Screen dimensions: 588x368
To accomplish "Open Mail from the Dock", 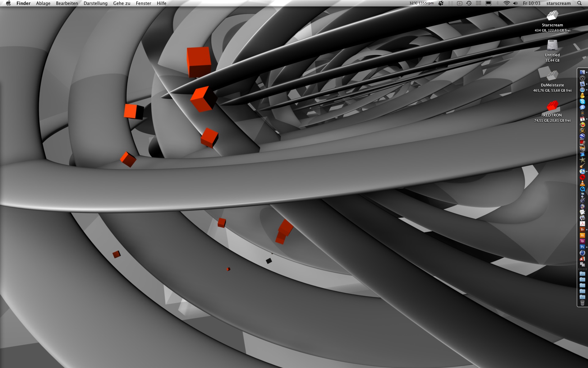I will [582, 84].
